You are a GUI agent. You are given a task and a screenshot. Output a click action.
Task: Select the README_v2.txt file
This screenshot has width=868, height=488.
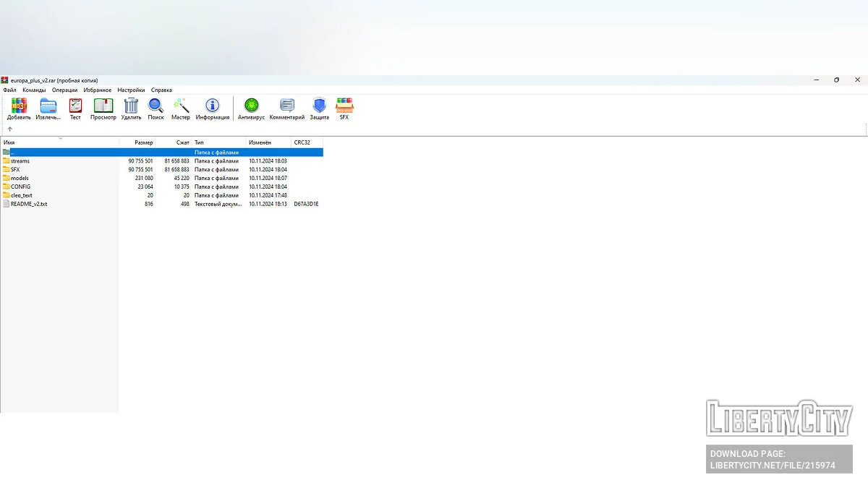29,204
